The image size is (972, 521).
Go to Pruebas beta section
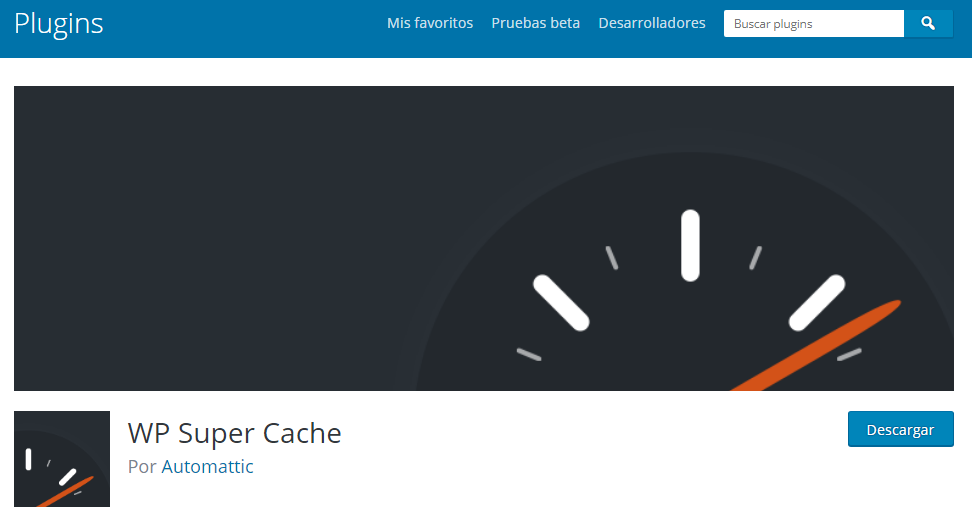[536, 23]
